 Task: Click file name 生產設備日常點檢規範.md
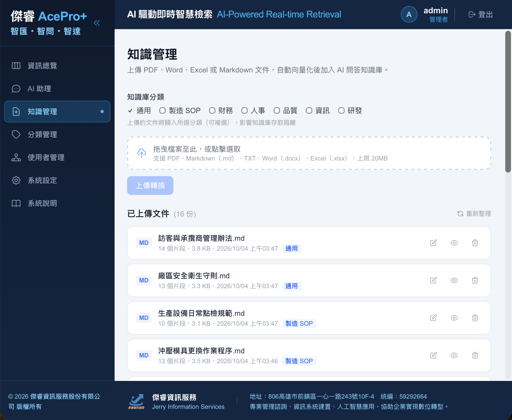201,313
